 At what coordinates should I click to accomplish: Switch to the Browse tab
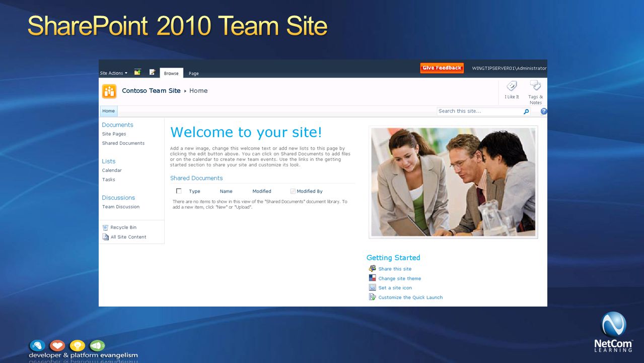[171, 73]
